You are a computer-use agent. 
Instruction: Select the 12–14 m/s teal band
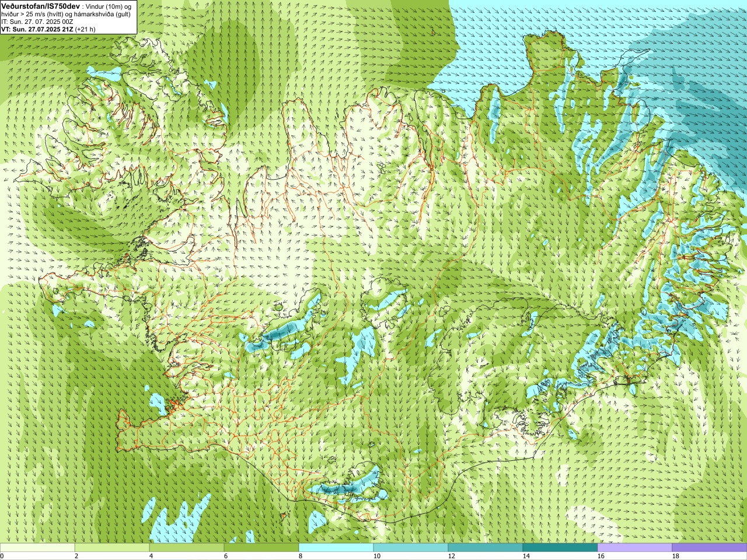pyautogui.click(x=486, y=548)
